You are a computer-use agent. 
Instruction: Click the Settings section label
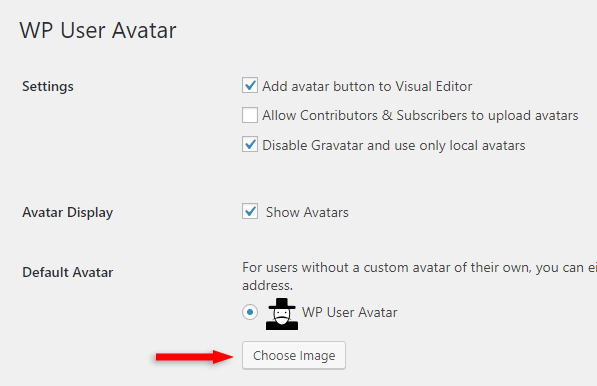pyautogui.click(x=48, y=86)
